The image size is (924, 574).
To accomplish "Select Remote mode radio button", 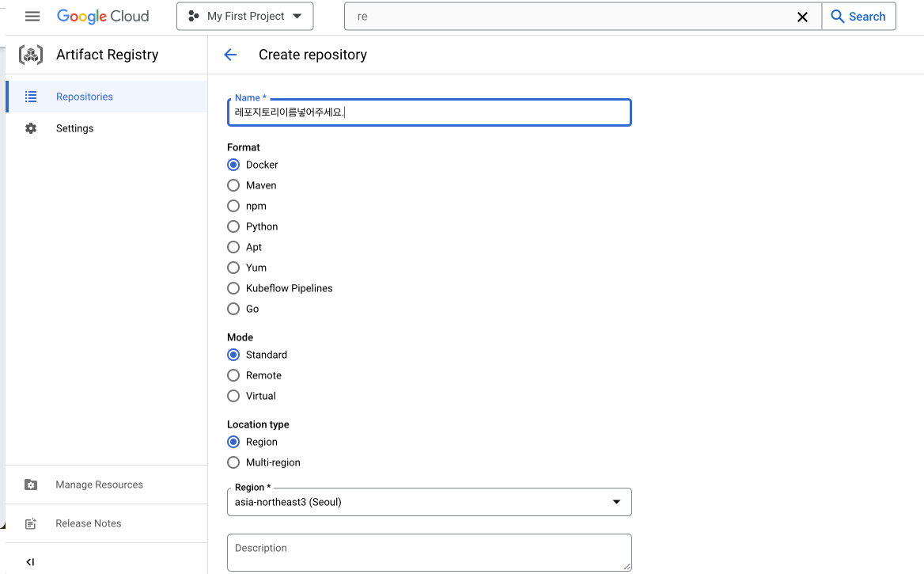I will coord(233,375).
